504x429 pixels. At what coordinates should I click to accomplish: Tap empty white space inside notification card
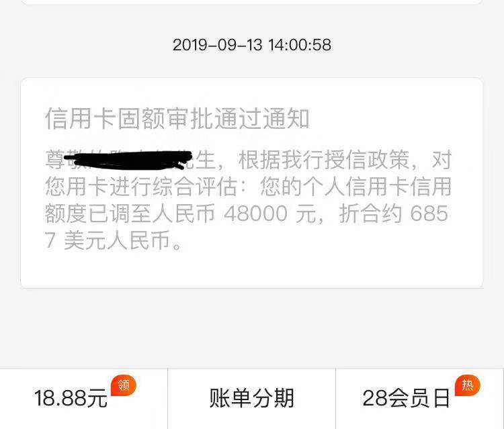coord(321,267)
